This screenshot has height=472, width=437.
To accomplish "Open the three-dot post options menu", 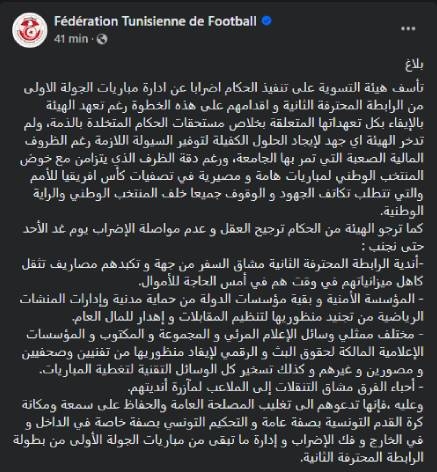I will (408, 29).
